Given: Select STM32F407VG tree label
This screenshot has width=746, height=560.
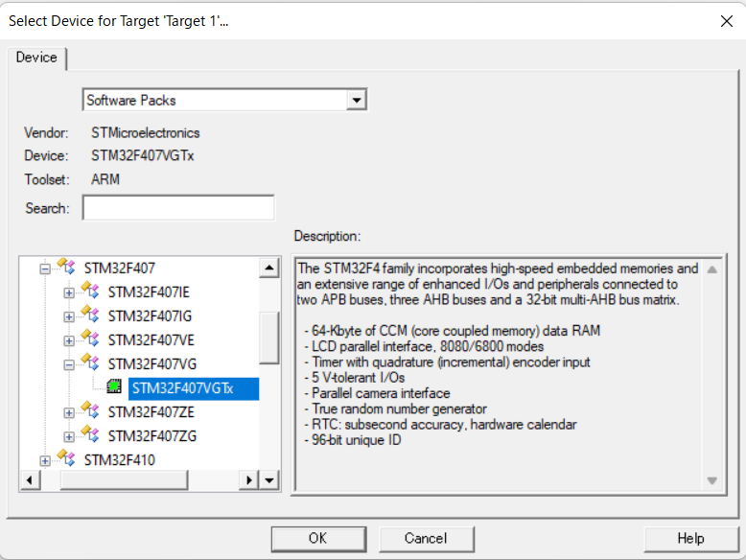Looking at the screenshot, I should pyautogui.click(x=152, y=364).
